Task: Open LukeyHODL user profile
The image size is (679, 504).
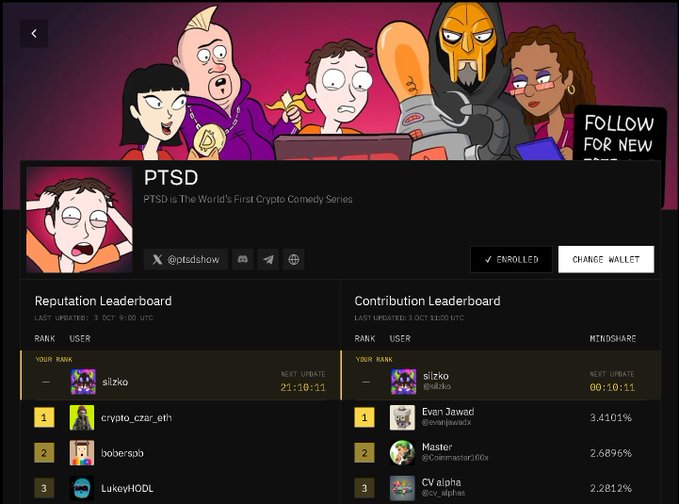Action: (127, 488)
